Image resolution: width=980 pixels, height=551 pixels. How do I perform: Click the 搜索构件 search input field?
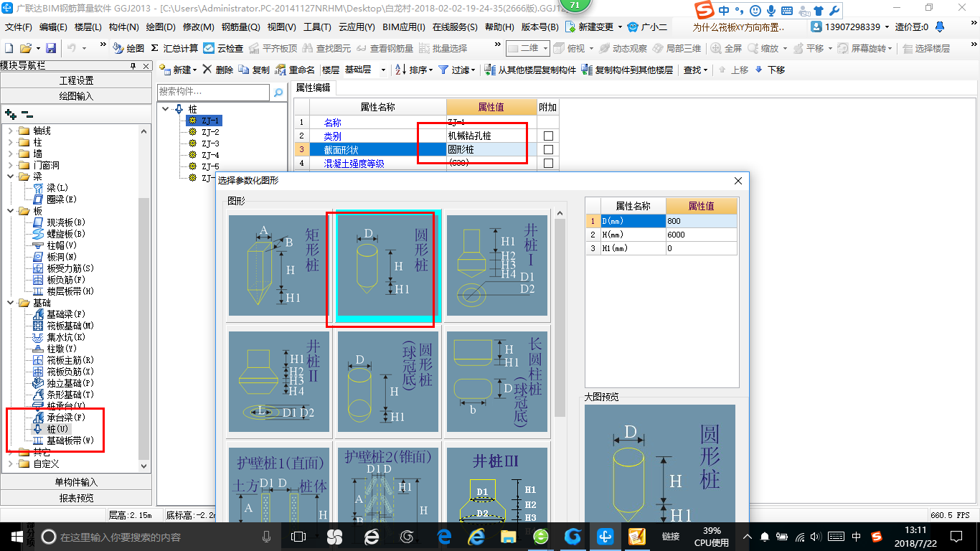[x=214, y=93]
